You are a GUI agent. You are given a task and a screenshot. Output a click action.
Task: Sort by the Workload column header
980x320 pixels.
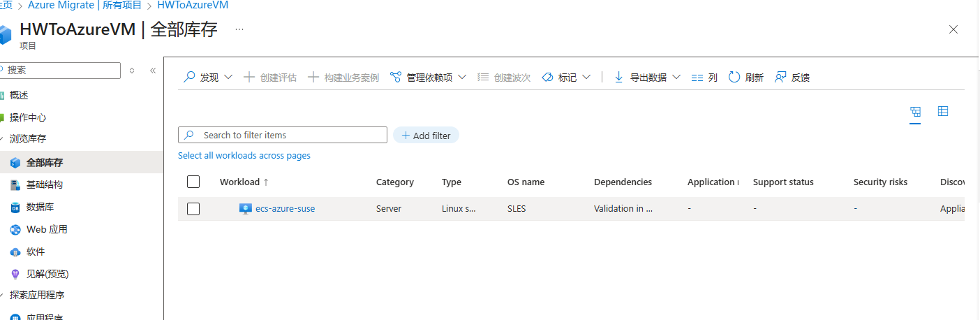[244, 182]
